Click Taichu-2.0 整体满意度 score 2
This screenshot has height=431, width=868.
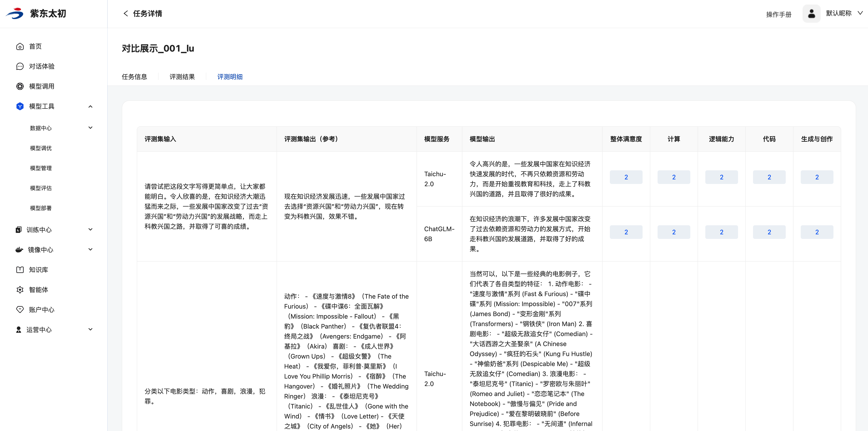[626, 177]
